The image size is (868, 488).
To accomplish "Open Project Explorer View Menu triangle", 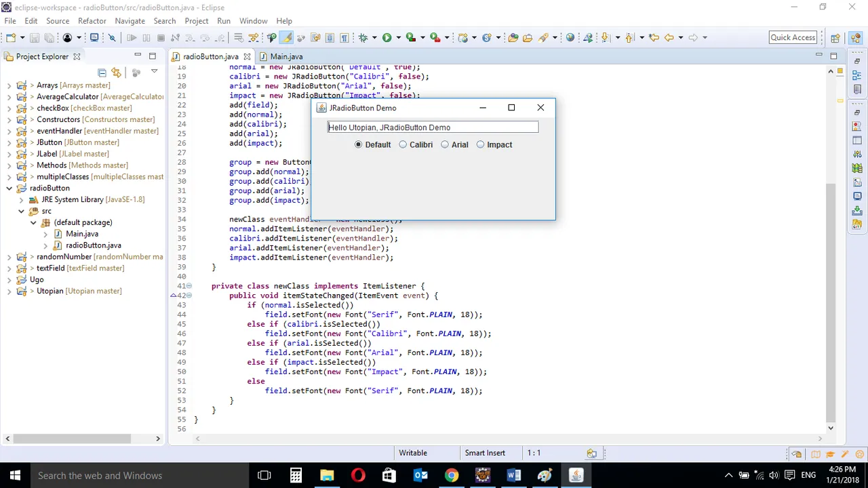I will (x=154, y=72).
